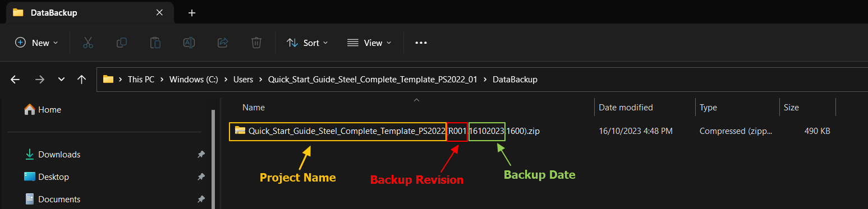Open the three-dot See more menu
The height and width of the screenshot is (209, 868).
click(421, 43)
